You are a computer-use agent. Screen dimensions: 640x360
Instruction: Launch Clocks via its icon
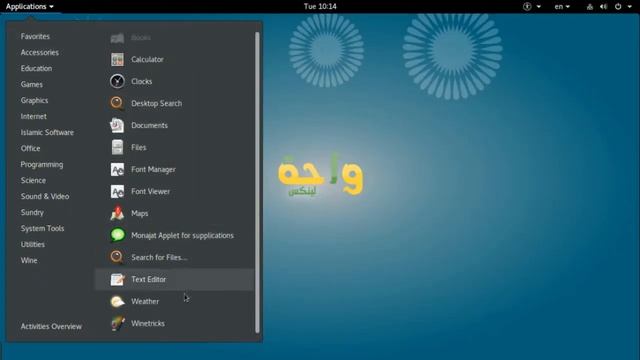[x=118, y=82]
